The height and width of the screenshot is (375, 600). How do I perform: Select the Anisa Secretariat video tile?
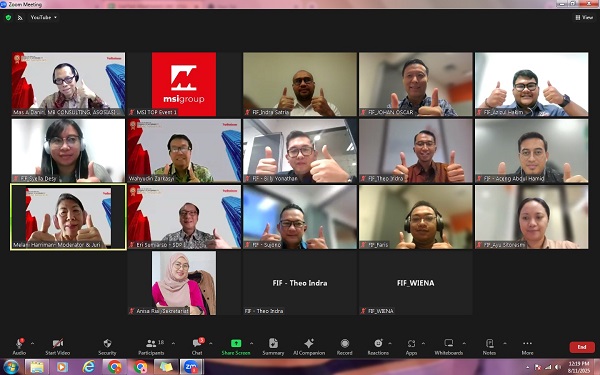tap(184, 283)
